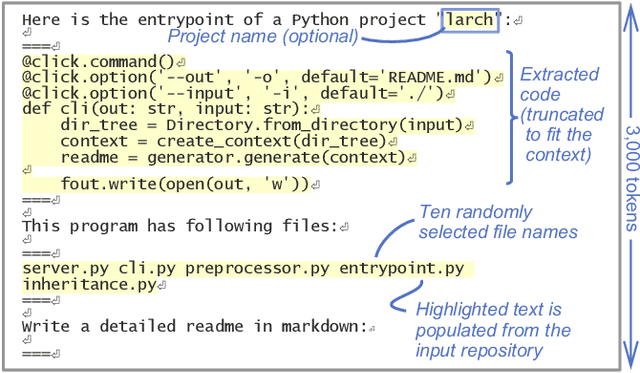Click the "fout.write(open(out, 'w'))" line
640x373 pixels.
[x=185, y=184]
